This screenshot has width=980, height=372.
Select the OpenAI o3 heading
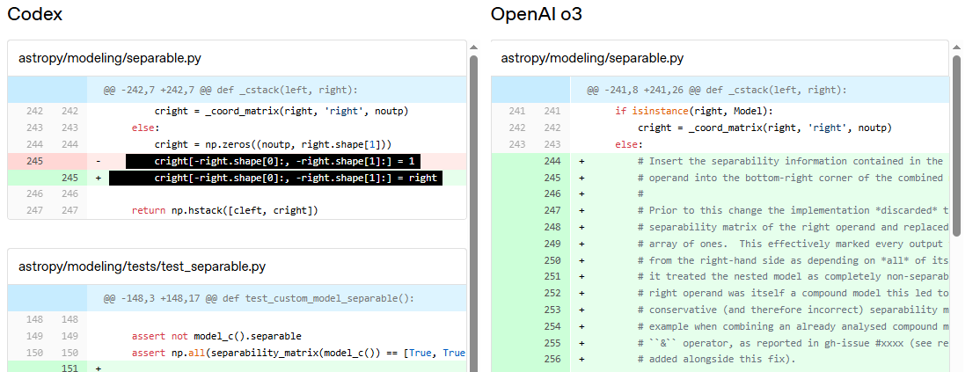537,14
